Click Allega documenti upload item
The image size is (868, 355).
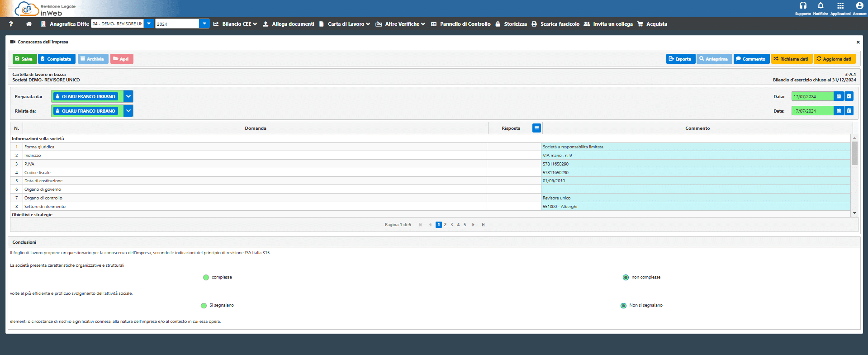coord(289,24)
